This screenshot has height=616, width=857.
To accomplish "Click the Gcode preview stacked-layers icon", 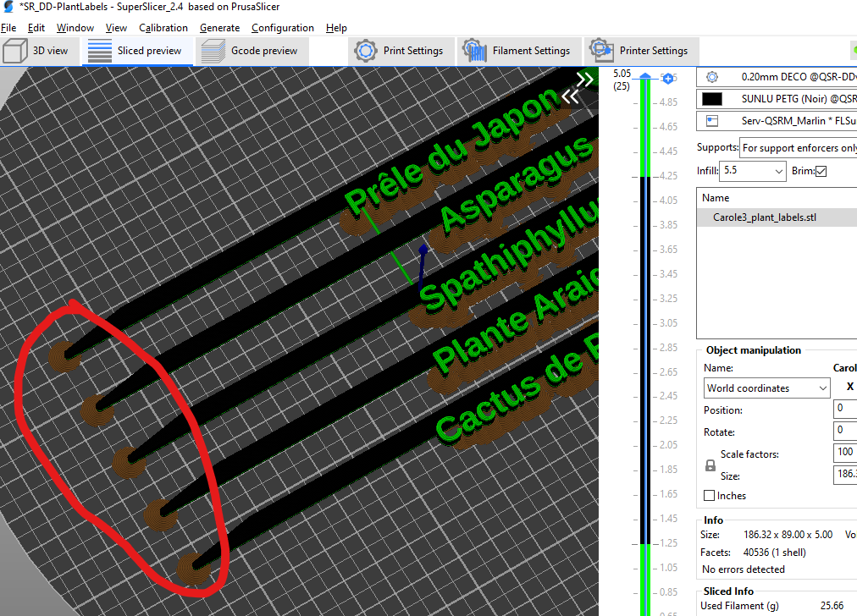I will pos(213,51).
